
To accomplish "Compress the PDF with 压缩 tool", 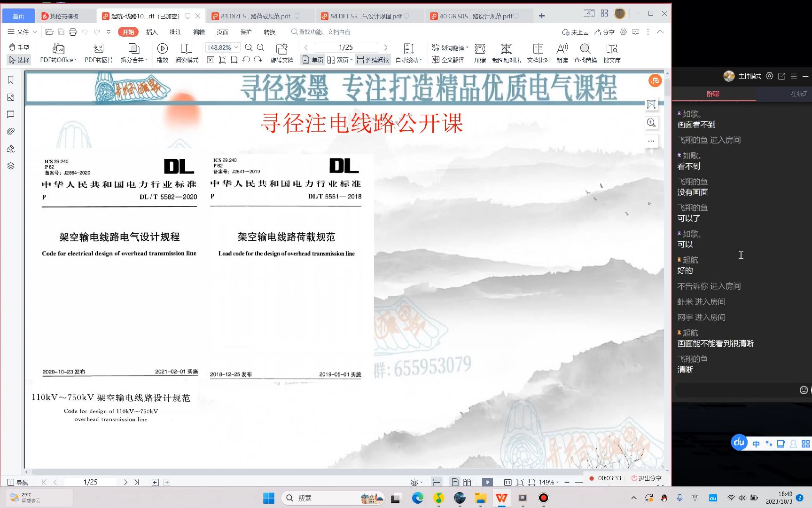I will pos(480,53).
